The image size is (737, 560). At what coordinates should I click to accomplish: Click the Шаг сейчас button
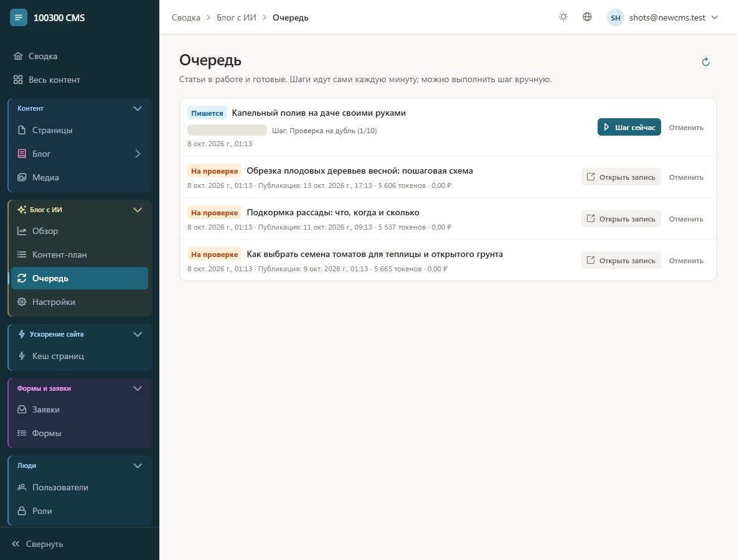point(629,128)
